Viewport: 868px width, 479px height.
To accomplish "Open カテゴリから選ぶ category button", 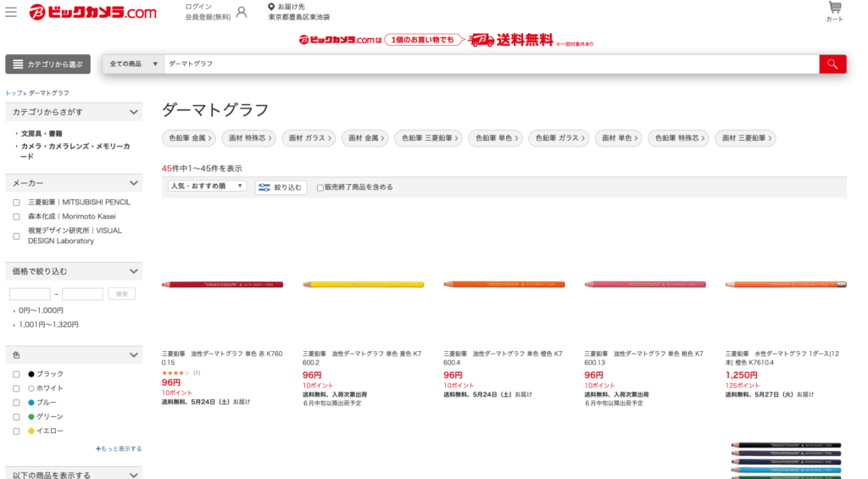I will point(48,64).
